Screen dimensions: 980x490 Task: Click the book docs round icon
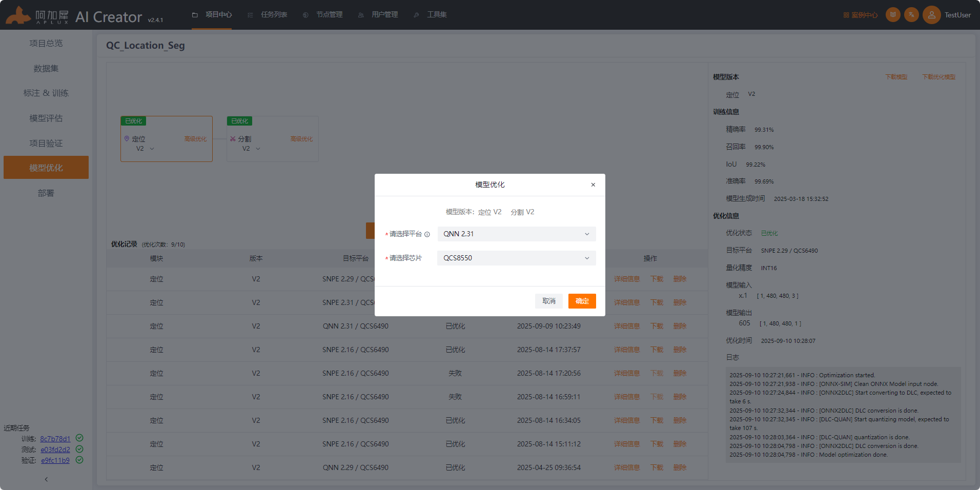tap(893, 14)
